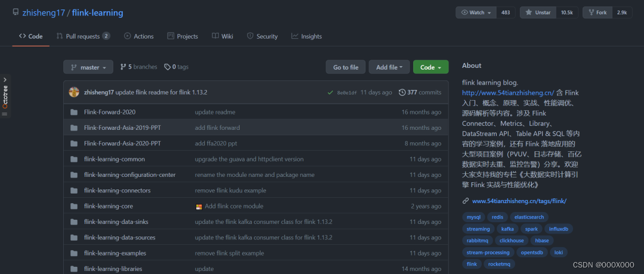Click the folder icon for Flink-Forward-Asia-2020-PPT
The width and height of the screenshot is (644, 274).
[x=74, y=143]
